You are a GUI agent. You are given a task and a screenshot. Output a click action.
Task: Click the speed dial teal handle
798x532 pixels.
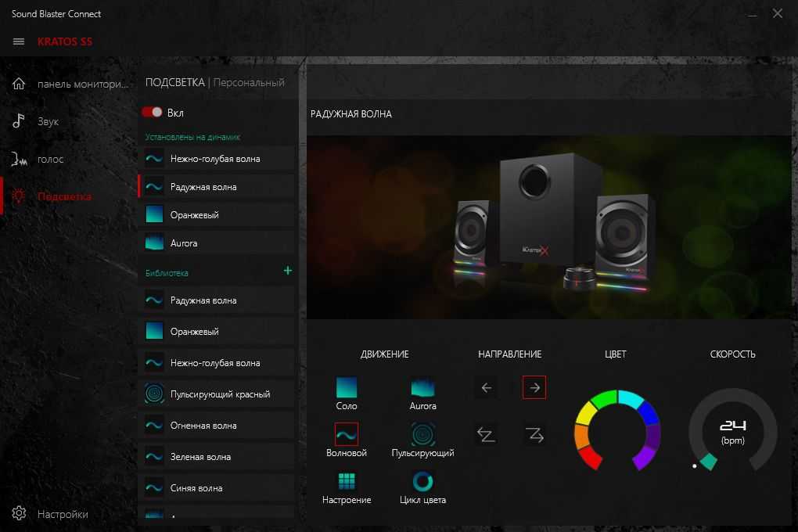coord(708,462)
